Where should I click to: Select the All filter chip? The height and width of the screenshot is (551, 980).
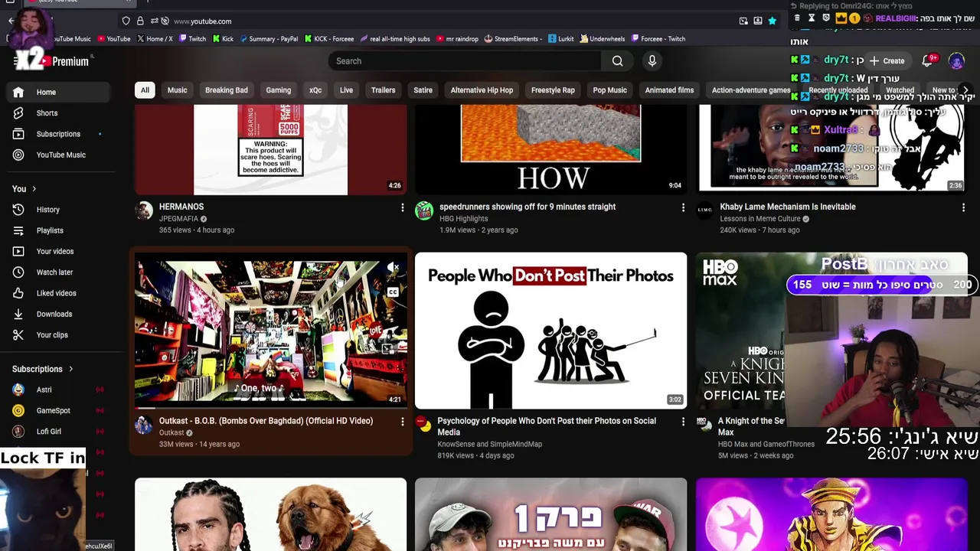pos(145,90)
